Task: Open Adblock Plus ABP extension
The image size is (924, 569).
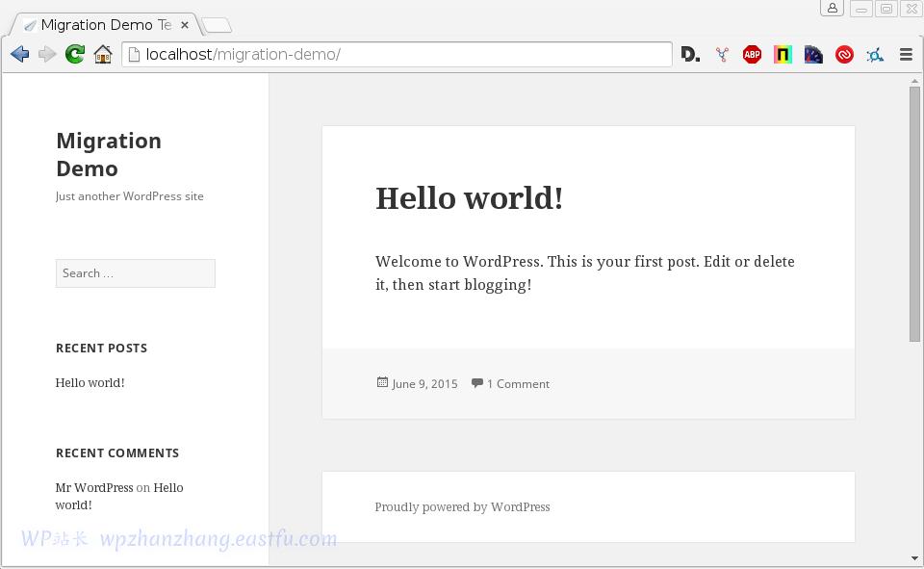Action: tap(752, 54)
